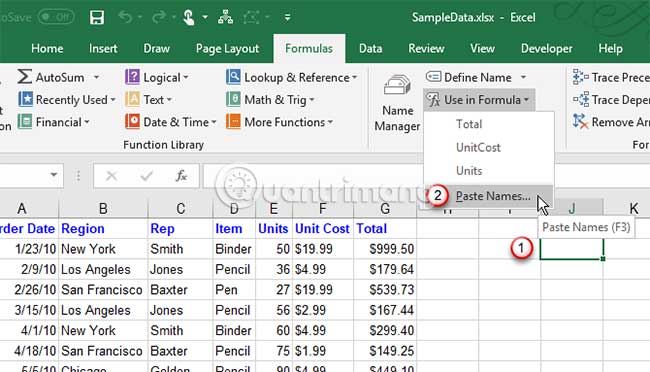Click the Unit Cost header cell
Screen dimensions: 650x372
coord(323,229)
